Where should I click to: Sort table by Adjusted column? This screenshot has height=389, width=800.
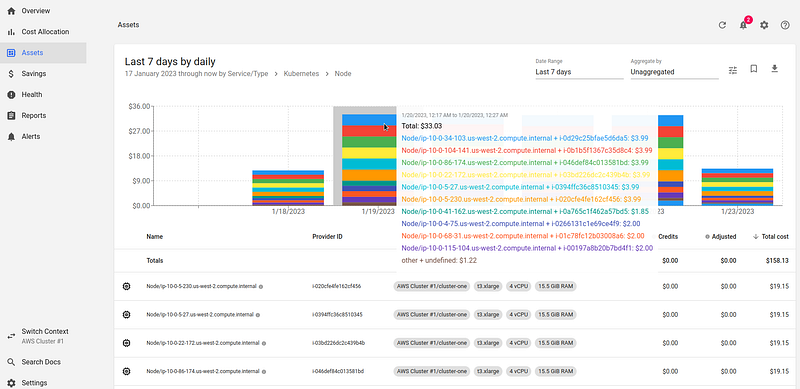click(720, 237)
